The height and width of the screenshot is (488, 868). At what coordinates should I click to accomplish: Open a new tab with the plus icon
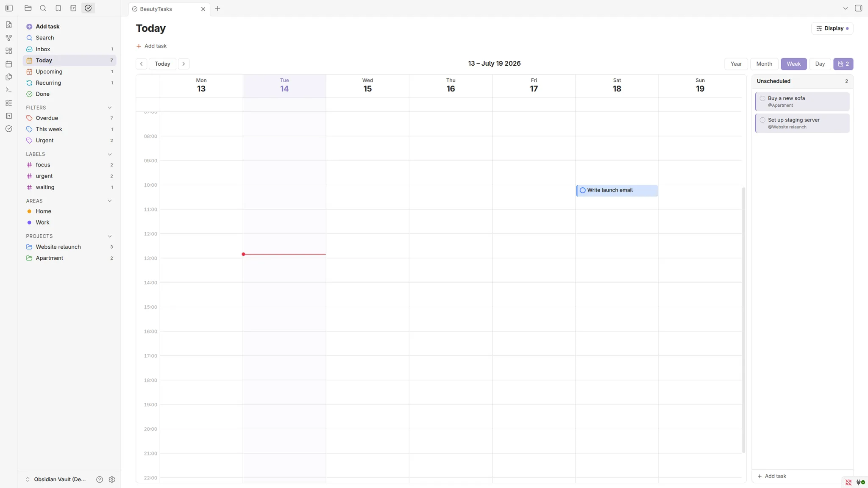pyautogui.click(x=217, y=8)
